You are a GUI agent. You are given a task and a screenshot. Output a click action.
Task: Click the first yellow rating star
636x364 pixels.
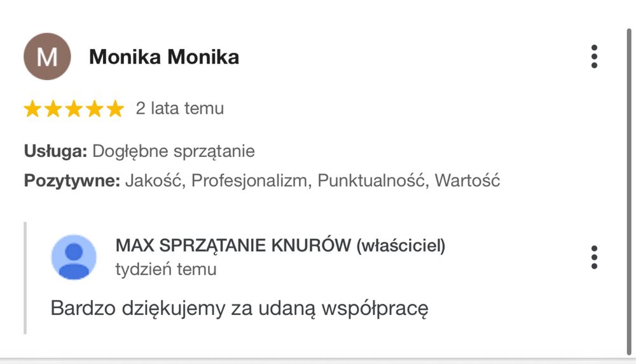(x=32, y=109)
